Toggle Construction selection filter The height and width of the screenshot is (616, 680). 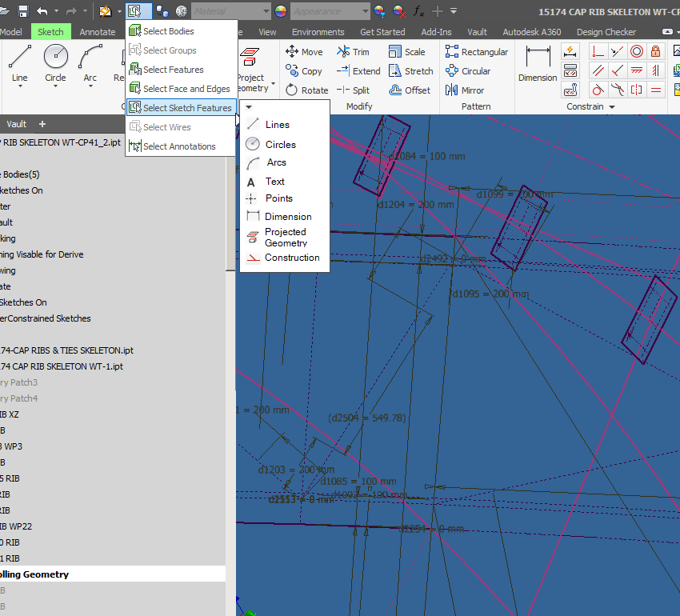[291, 258]
